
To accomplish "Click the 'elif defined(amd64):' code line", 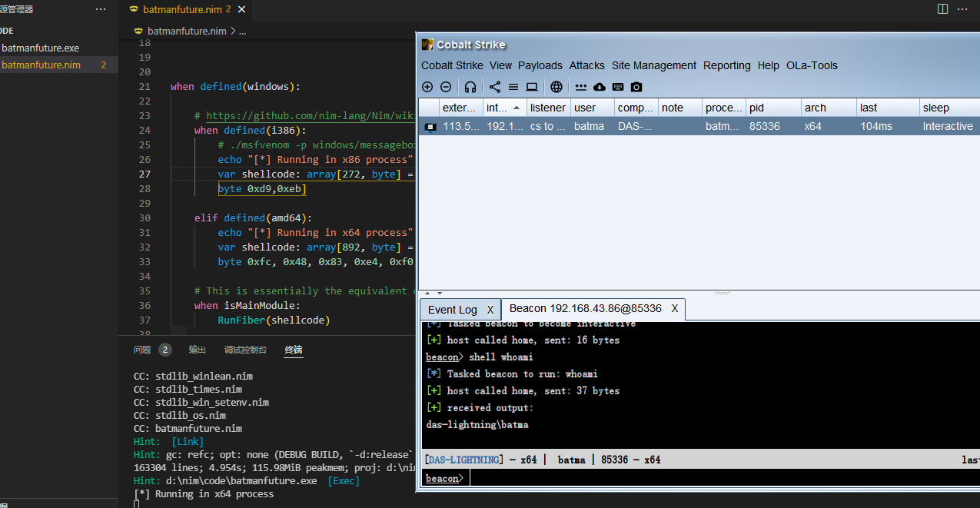I will (x=254, y=217).
